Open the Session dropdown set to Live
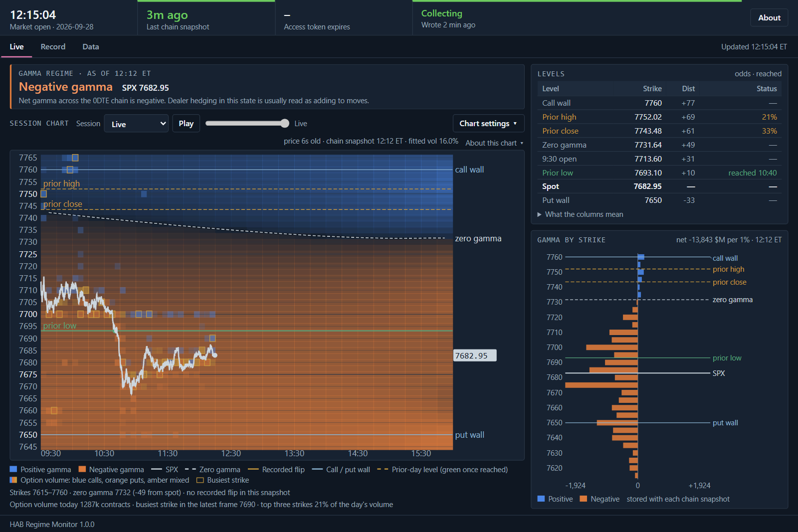 coord(136,124)
